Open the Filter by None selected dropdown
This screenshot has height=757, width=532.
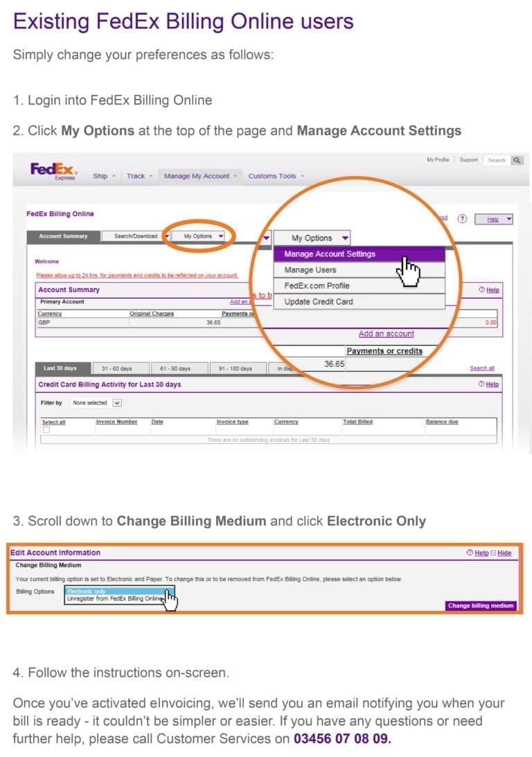pos(96,402)
